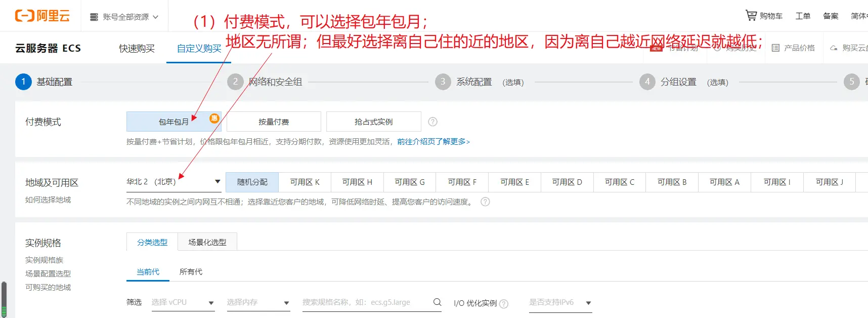868x318 pixels.
Task: Click step 3 circle for 系统配置
Action: coord(443,82)
